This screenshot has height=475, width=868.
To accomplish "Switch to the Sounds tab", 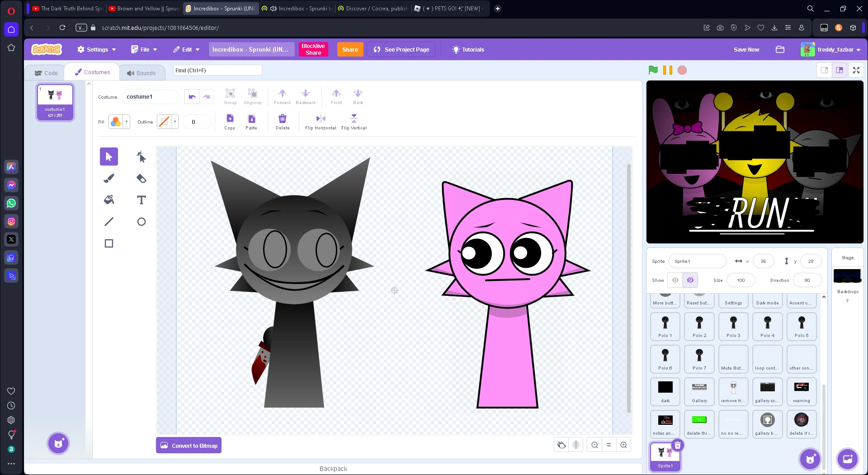I will [x=142, y=72].
